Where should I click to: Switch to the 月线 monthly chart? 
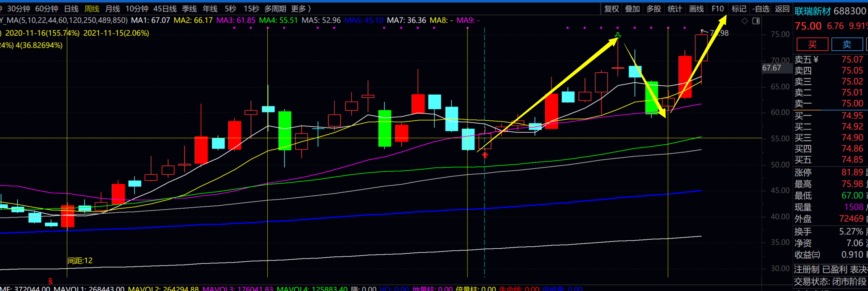click(x=113, y=9)
